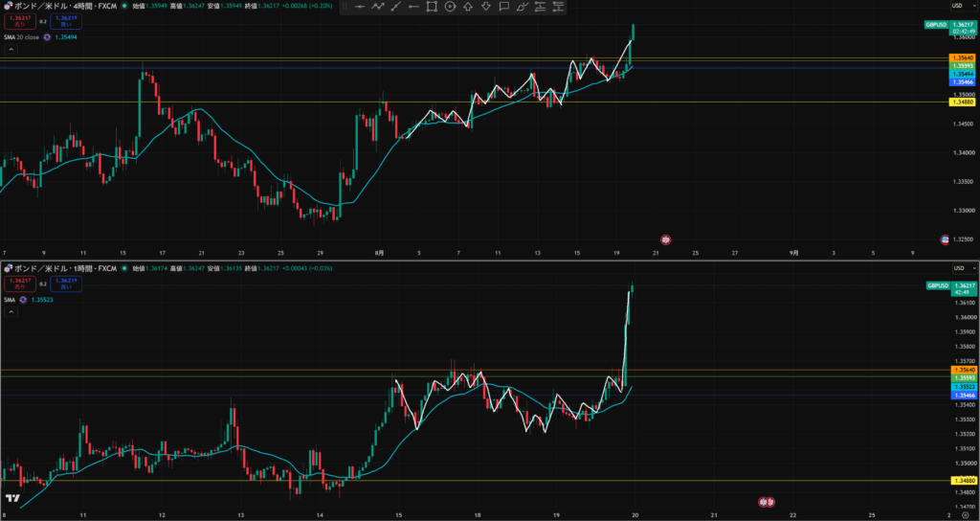The width and height of the screenshot is (980, 521).
Task: Grab the drawing toolbar drag handle
Action: (345, 7)
